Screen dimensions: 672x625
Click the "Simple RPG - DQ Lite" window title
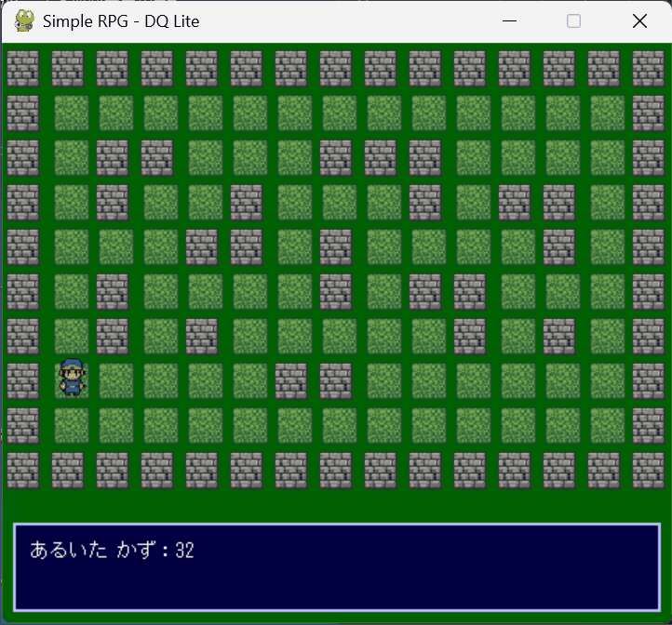121,21
